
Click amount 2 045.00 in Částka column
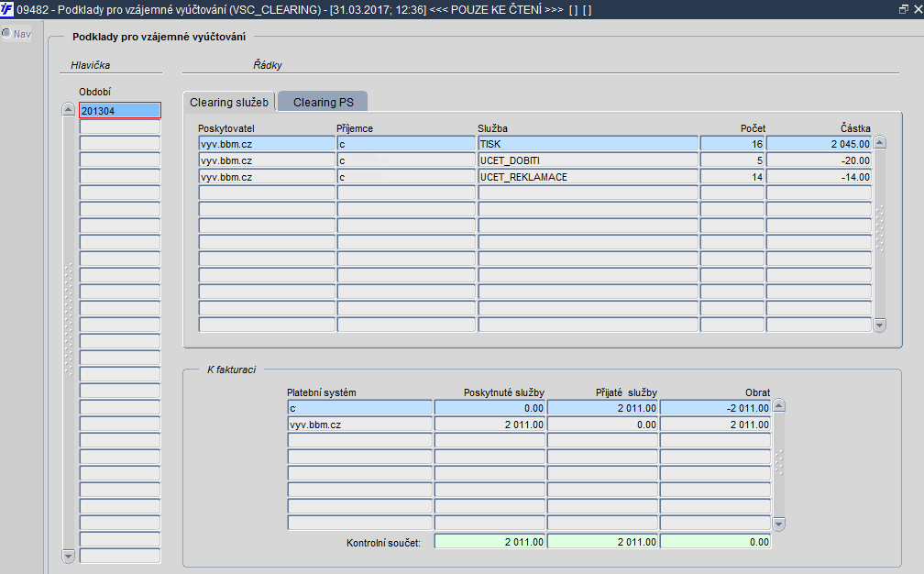click(x=819, y=144)
